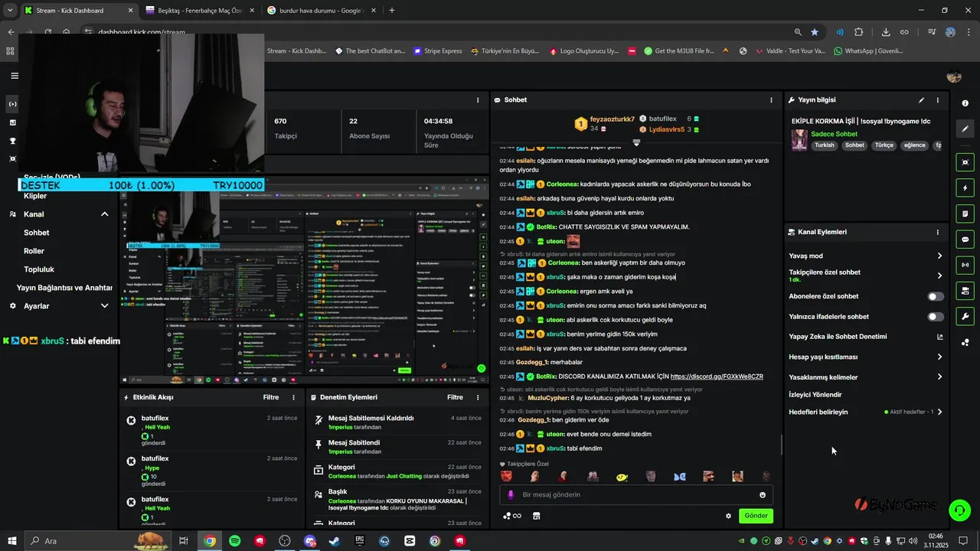This screenshot has height=551, width=980.
Task: Open the channel points infinity icon
Action: [511, 516]
